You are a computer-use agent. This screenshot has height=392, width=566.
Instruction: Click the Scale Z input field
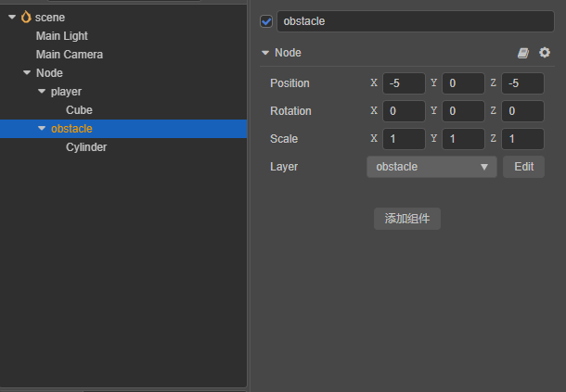(522, 139)
